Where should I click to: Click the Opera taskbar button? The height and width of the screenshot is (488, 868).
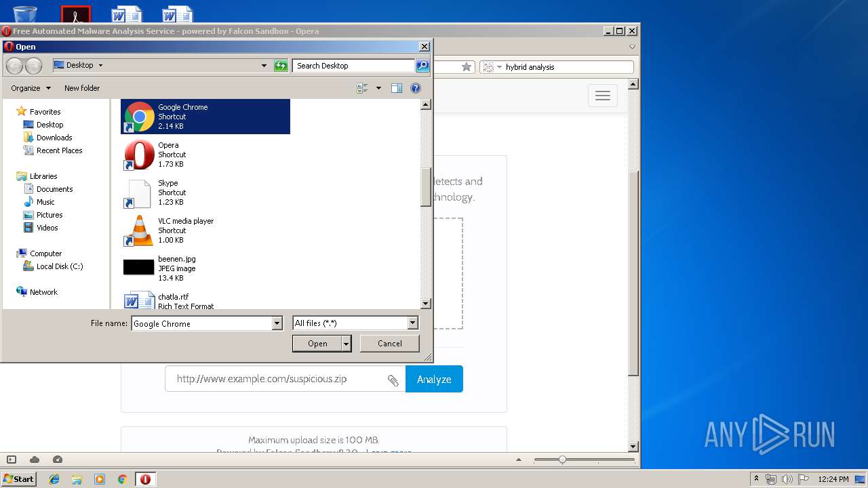[145, 479]
